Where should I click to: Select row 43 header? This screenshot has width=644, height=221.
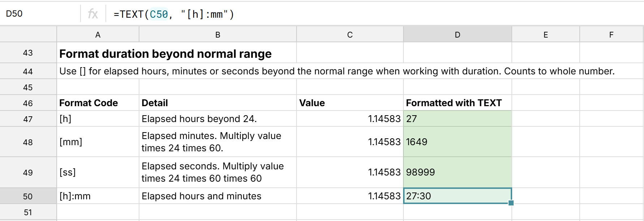(x=28, y=53)
